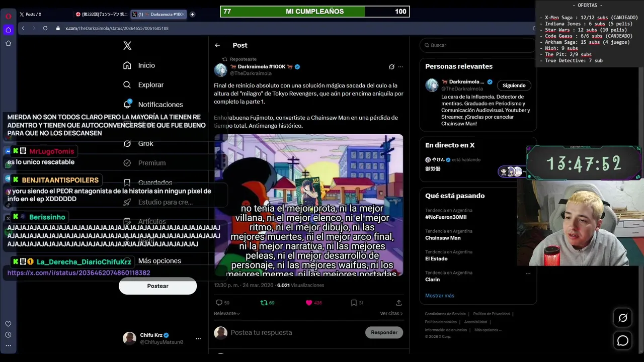Screen dimensions: 644x362
Task: Click the Opera logo menu icon
Action: click(8, 16)
